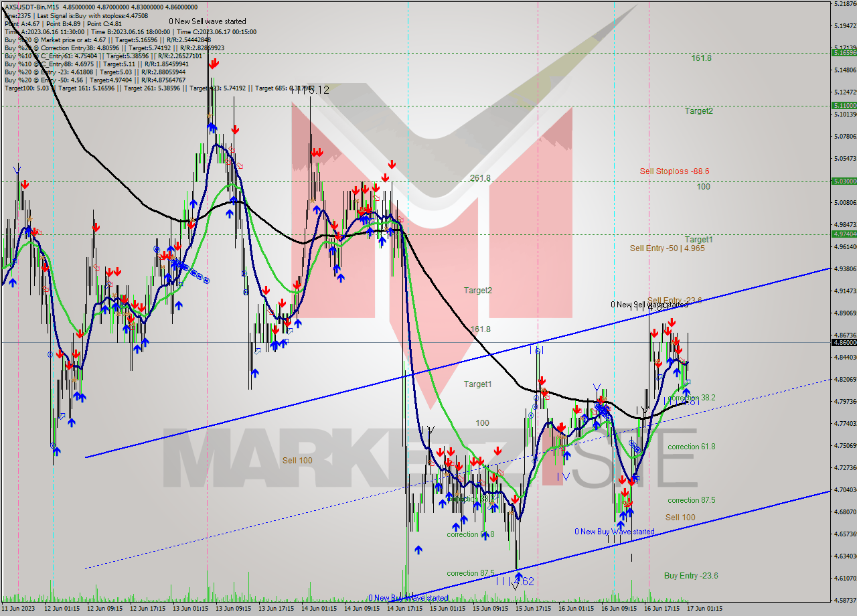Click the gray Target2 label
This screenshot has width=857, height=616.
pyautogui.click(x=478, y=291)
